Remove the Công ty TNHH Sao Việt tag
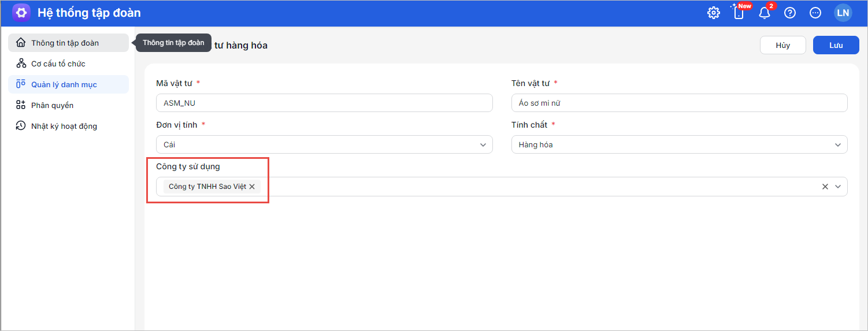 point(252,187)
